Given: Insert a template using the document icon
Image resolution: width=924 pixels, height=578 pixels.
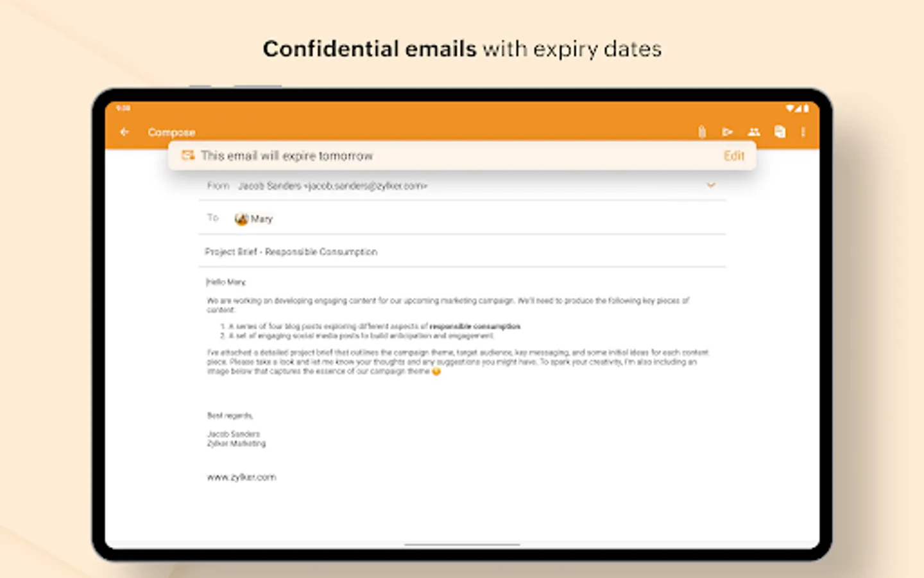Looking at the screenshot, I should (779, 132).
